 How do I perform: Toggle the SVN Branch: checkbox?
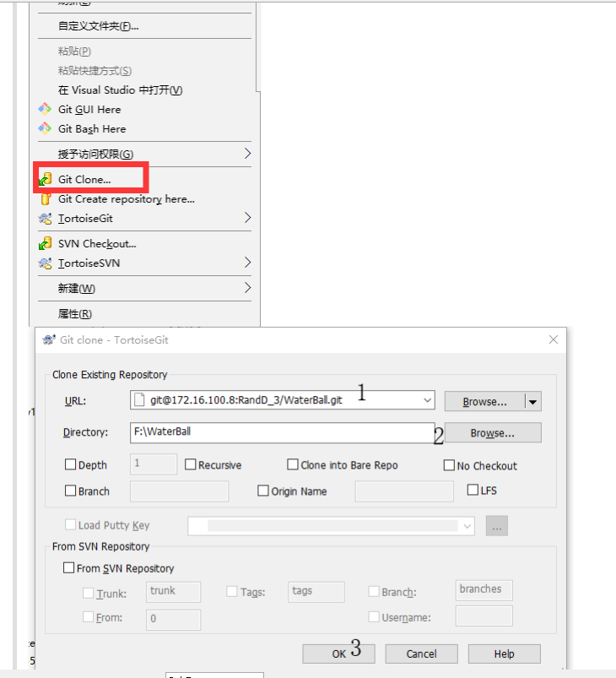(x=374, y=591)
